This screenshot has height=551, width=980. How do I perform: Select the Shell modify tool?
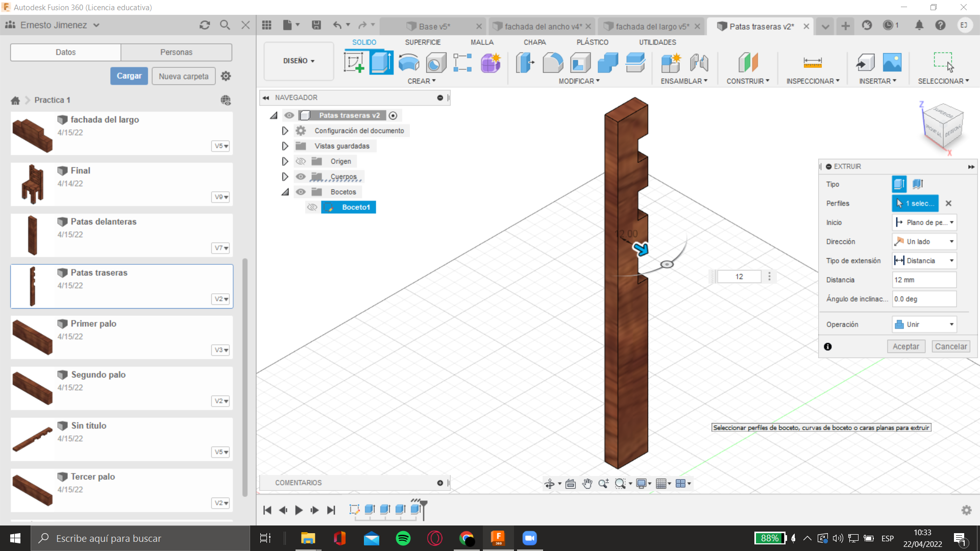coord(580,63)
